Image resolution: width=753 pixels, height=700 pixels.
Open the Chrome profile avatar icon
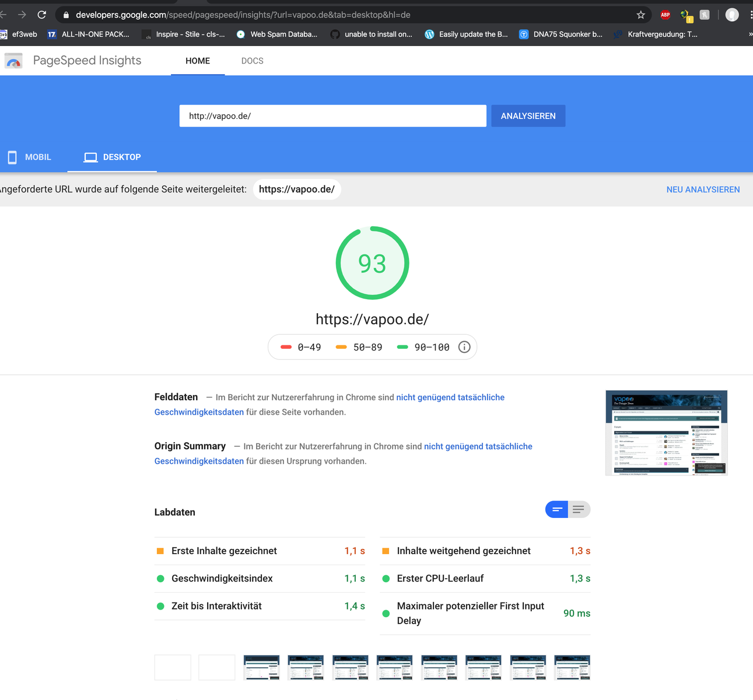(732, 15)
